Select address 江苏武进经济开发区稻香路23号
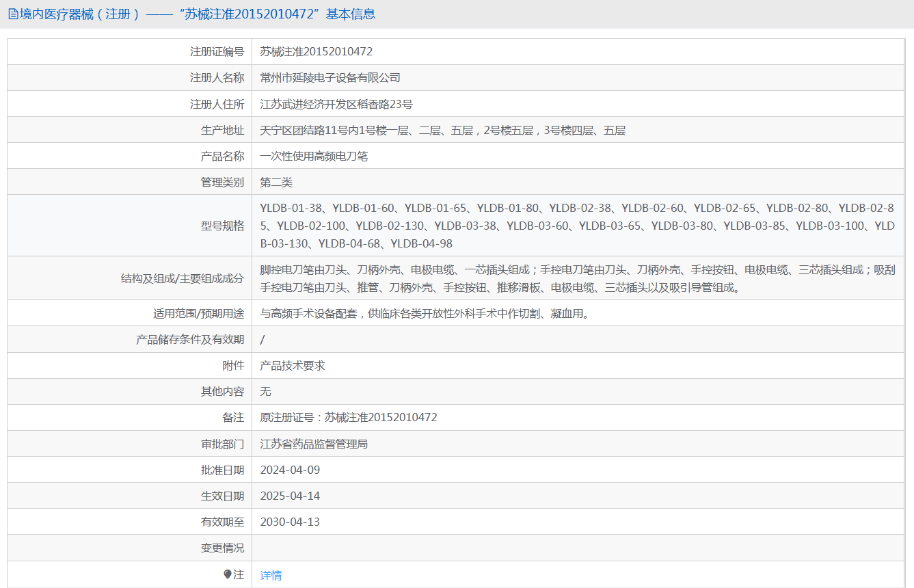Viewport: 914px width, 588px height. coord(336,104)
